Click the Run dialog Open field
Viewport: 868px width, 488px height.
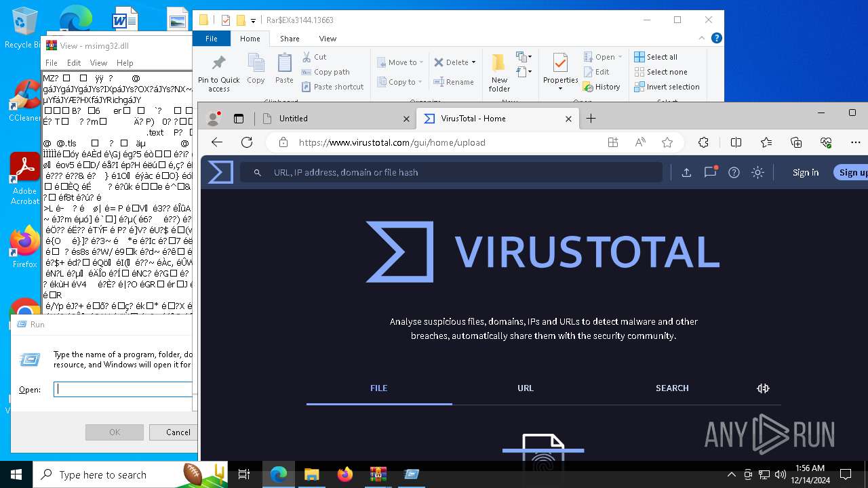pos(123,389)
